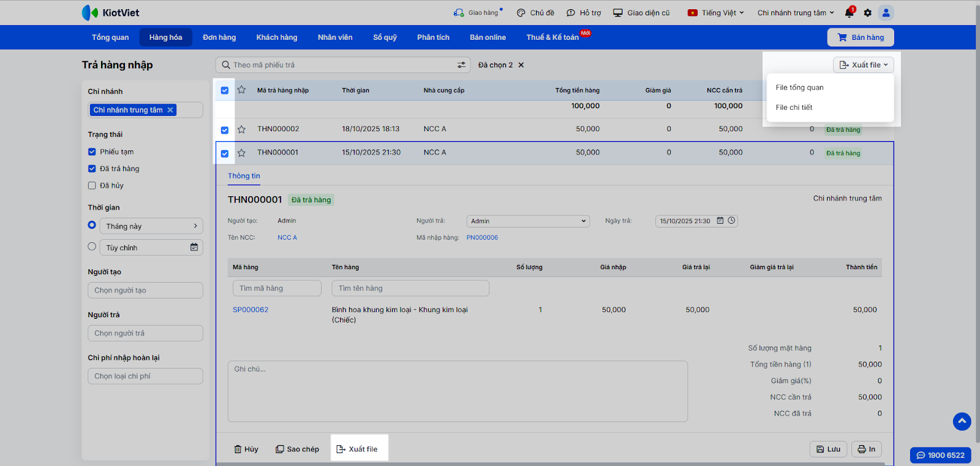Open import receipt PN000006 link
980x466 pixels.
pos(482,237)
